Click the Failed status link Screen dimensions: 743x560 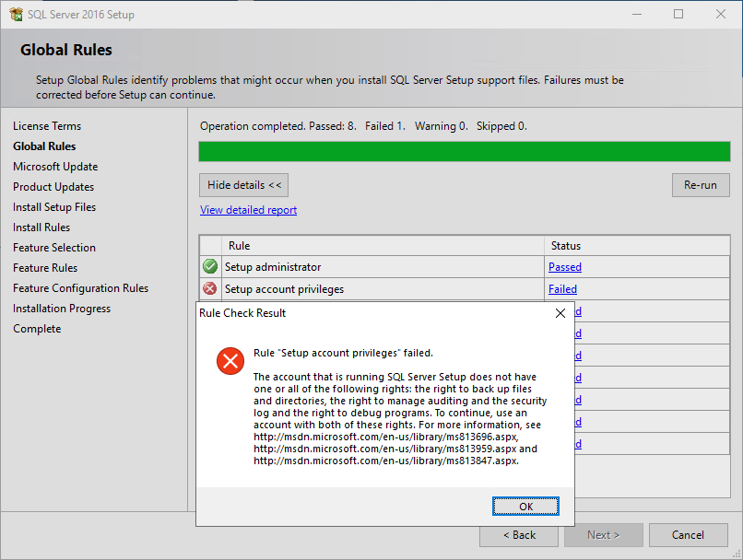point(562,289)
